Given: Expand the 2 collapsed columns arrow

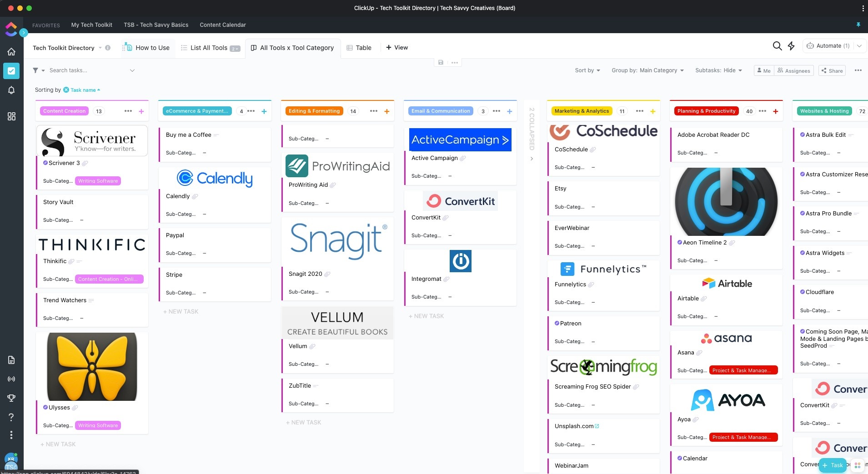Looking at the screenshot, I should coord(532,159).
